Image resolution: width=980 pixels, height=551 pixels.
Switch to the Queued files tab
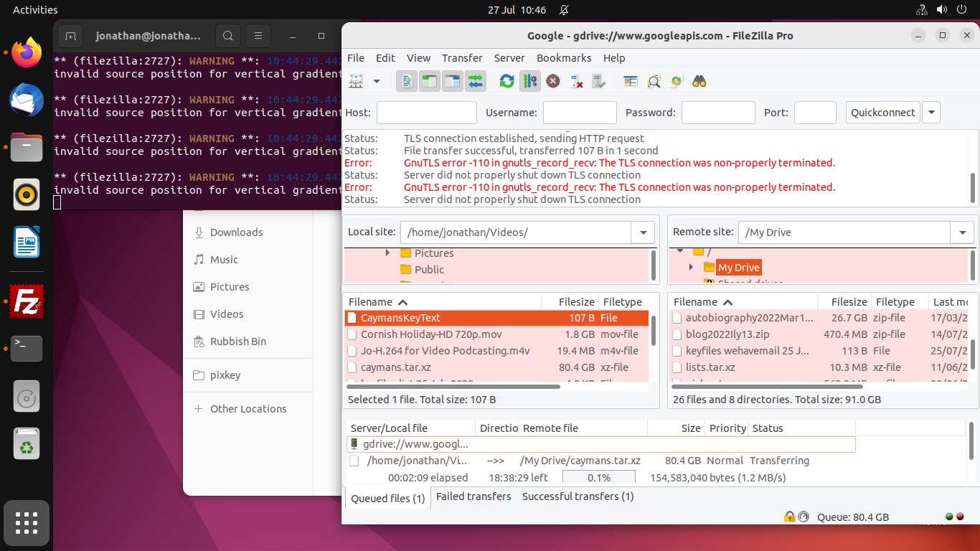pyautogui.click(x=388, y=498)
